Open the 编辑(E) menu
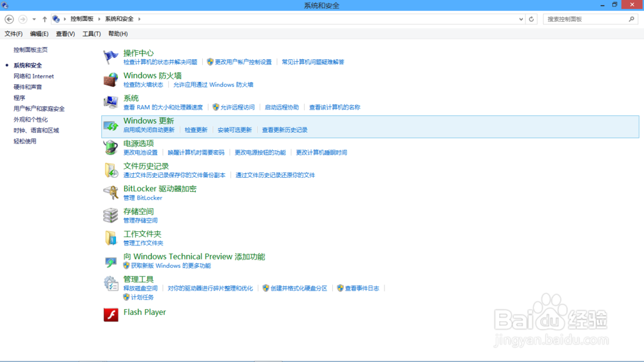The height and width of the screenshot is (362, 644). pos(39,33)
